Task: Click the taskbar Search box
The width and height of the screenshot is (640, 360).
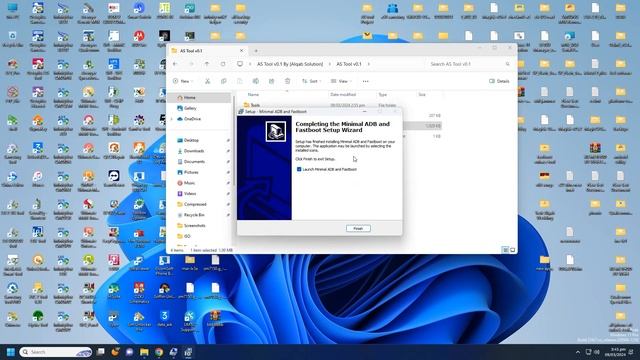Action: pyautogui.click(x=56, y=352)
